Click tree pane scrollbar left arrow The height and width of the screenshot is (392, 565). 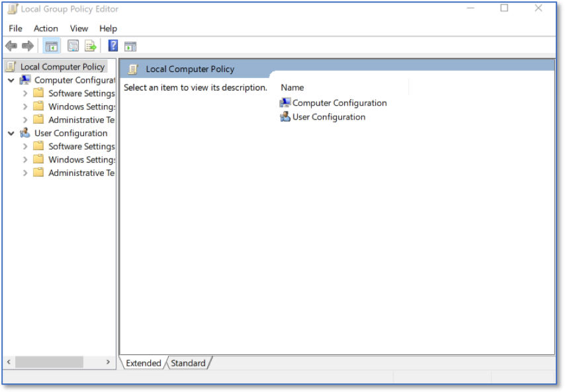pyautogui.click(x=9, y=362)
